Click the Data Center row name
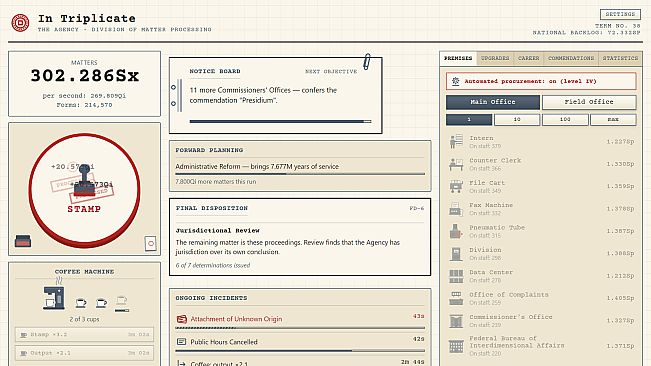 point(491,272)
